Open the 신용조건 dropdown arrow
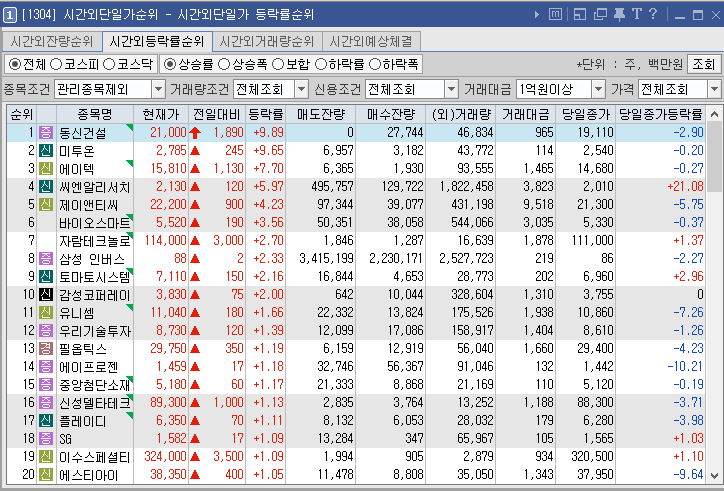 pyautogui.click(x=451, y=89)
